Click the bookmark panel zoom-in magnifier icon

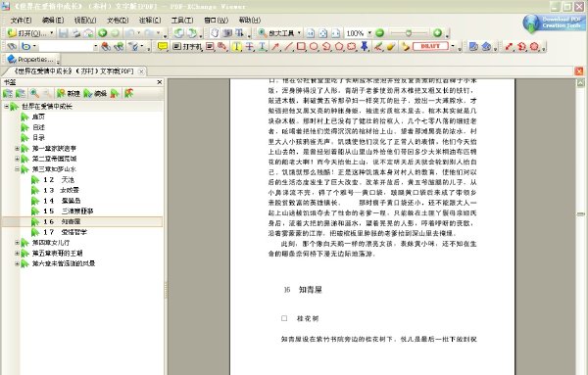coord(34,93)
